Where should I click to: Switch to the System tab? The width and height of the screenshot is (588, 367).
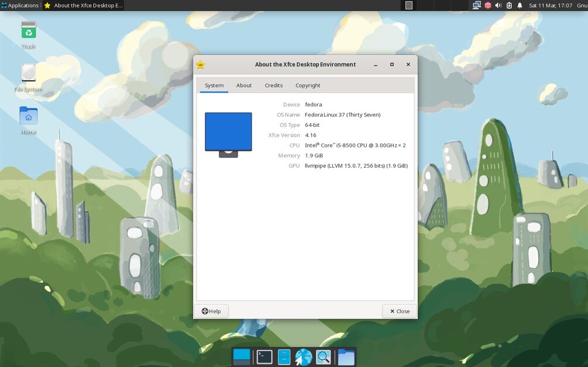point(214,85)
